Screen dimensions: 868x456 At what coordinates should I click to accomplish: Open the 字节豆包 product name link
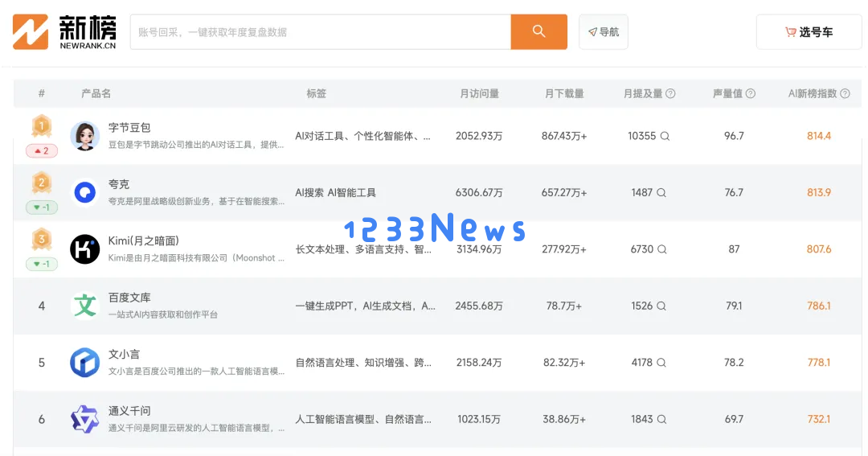tap(129, 128)
